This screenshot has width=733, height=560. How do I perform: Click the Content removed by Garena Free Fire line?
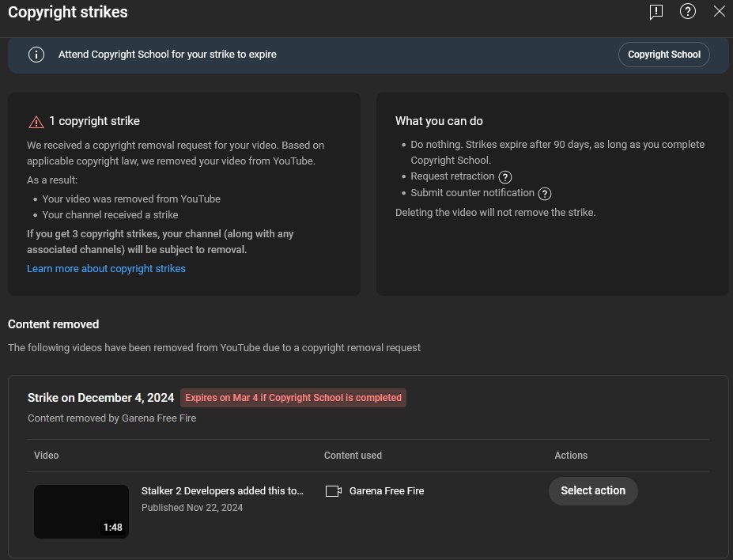coord(111,418)
